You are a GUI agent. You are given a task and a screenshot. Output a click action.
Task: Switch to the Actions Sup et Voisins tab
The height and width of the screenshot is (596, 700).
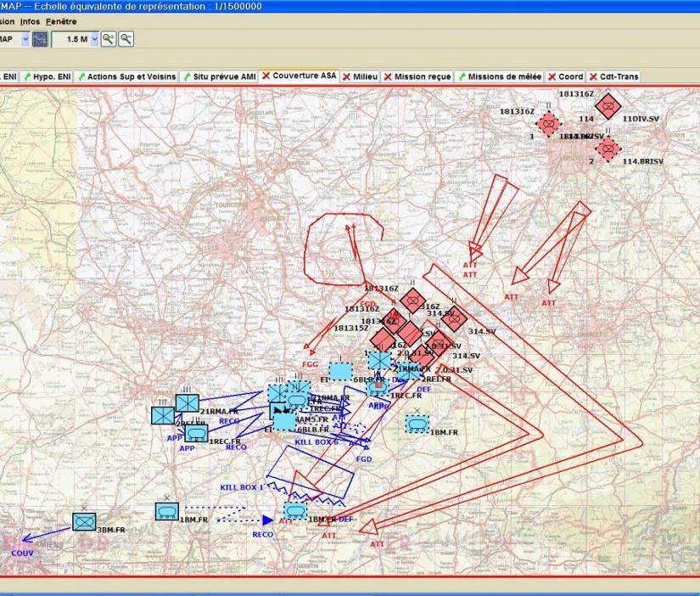(126, 76)
